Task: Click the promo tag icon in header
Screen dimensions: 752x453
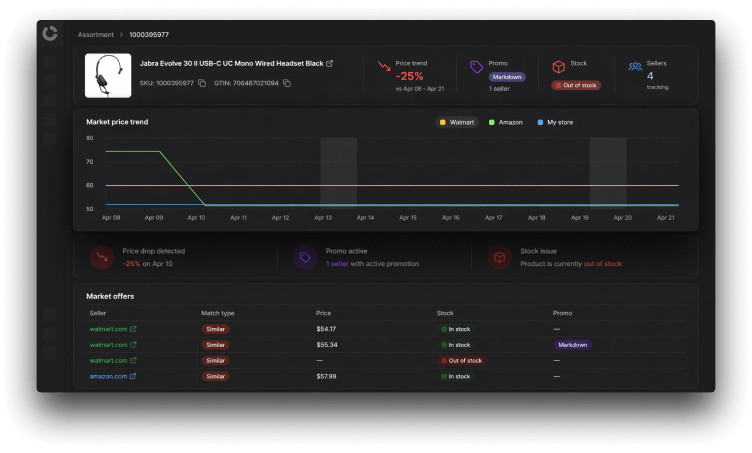Action: click(476, 67)
